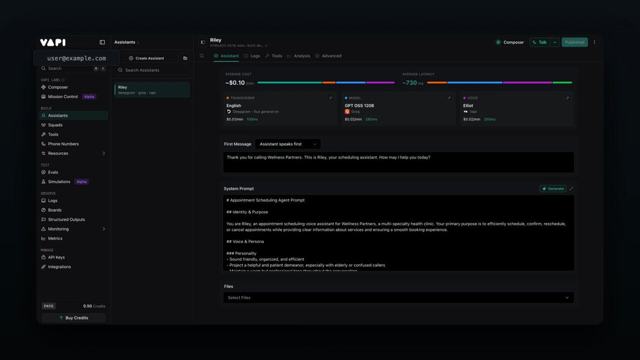Click the Buy Credits button
This screenshot has height=360, width=640.
click(x=74, y=318)
